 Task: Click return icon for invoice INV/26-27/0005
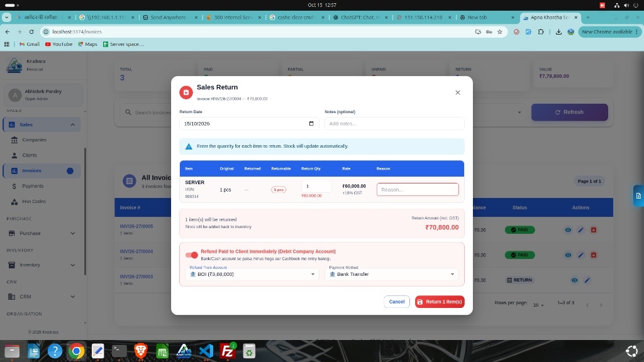point(594,230)
